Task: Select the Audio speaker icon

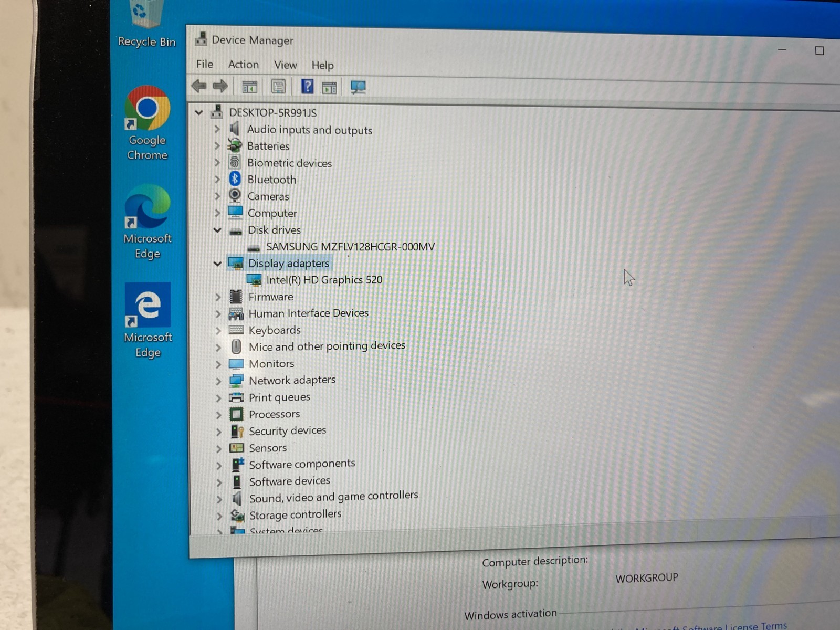Action: click(235, 129)
